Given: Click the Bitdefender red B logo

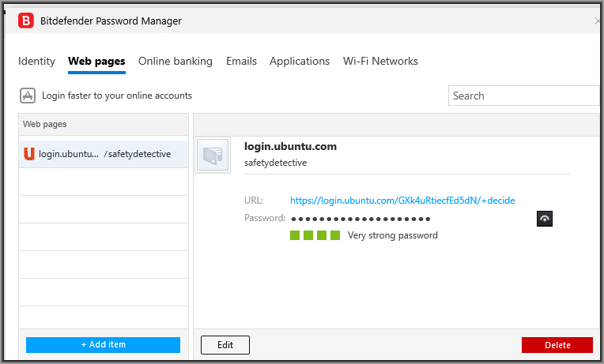Looking at the screenshot, I should (x=26, y=21).
